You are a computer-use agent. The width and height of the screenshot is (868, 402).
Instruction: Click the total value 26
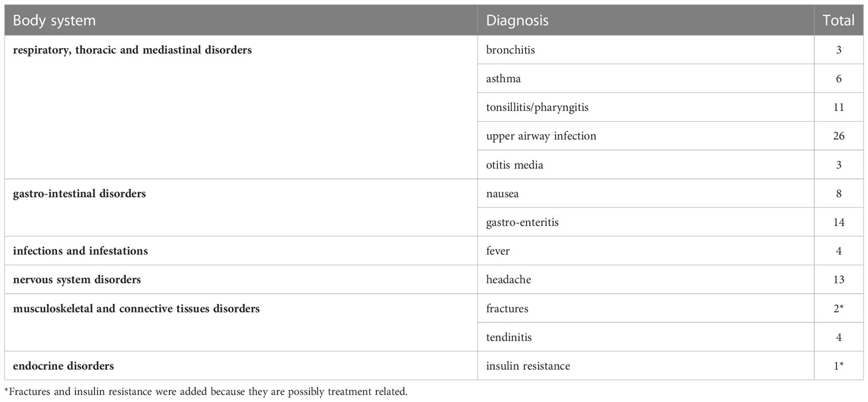pyautogui.click(x=839, y=136)
